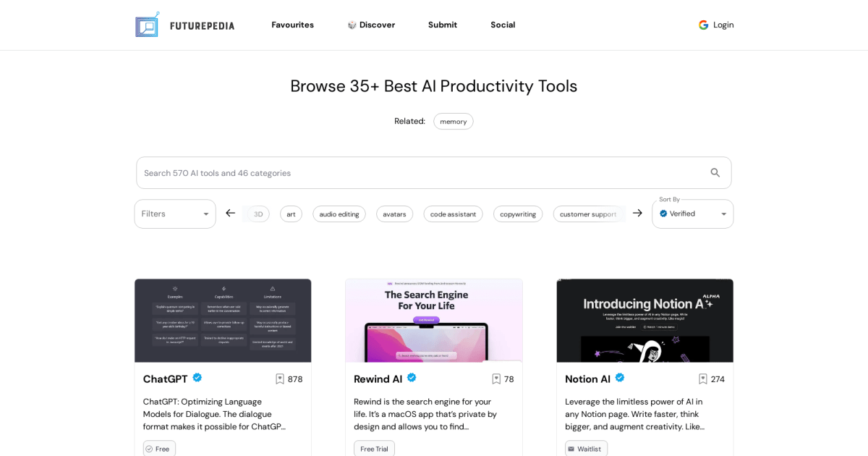Toggle the art category filter
Screen dimensions: 868x456
(291, 214)
